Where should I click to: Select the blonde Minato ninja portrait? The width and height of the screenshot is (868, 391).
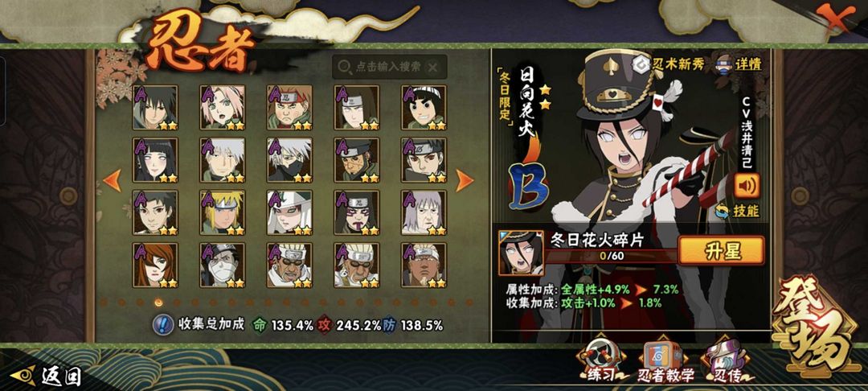[x=223, y=212]
